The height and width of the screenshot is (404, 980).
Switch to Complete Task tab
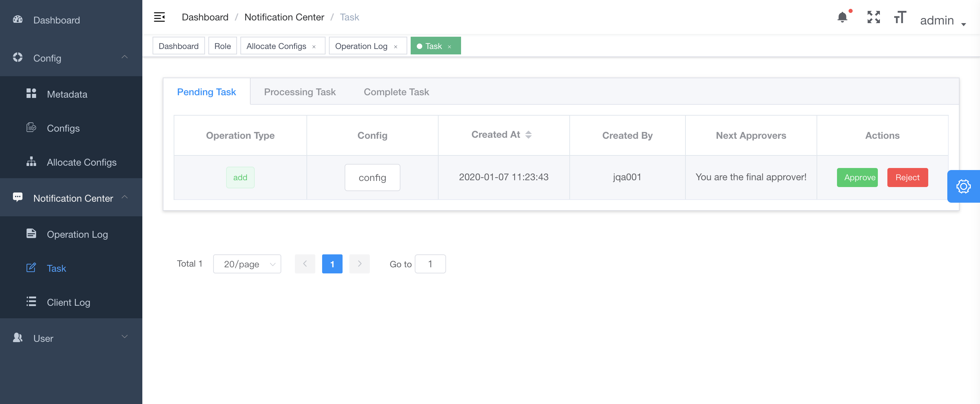[x=396, y=91]
